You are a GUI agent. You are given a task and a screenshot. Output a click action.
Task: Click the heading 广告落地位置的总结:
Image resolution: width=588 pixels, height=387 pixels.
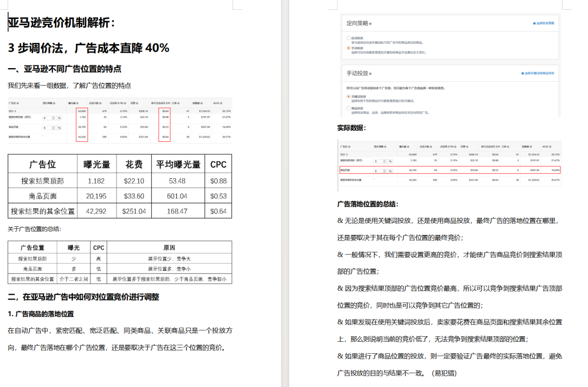click(367, 204)
